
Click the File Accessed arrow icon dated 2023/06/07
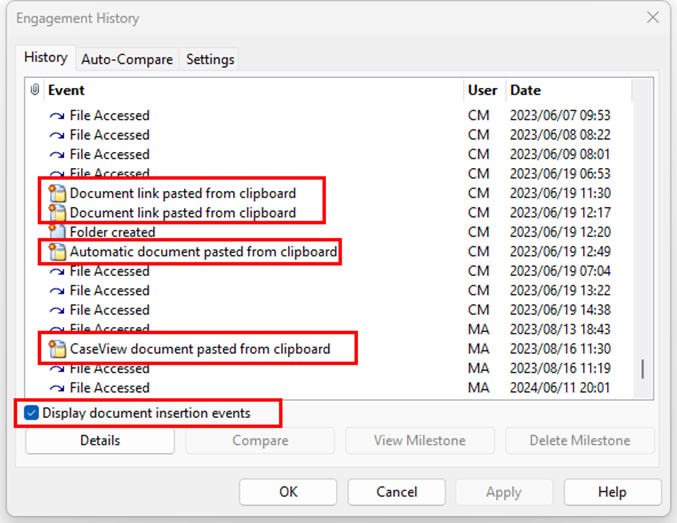tap(58, 116)
